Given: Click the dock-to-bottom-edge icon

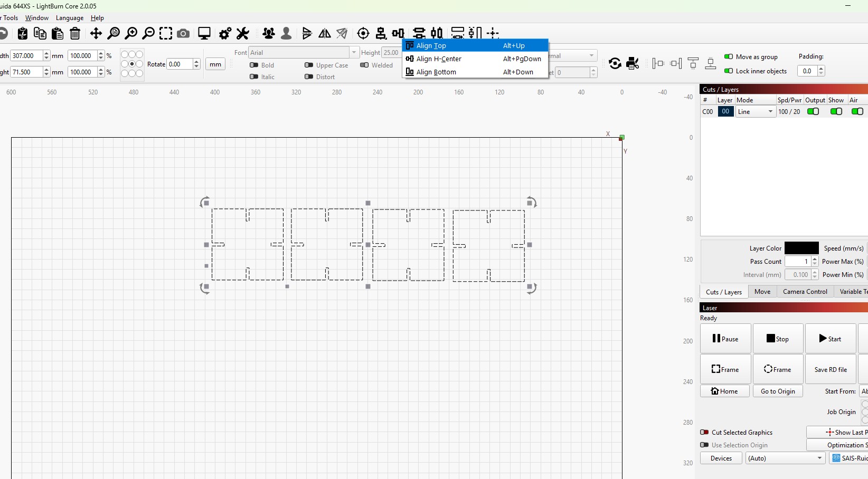Looking at the screenshot, I should point(711,64).
